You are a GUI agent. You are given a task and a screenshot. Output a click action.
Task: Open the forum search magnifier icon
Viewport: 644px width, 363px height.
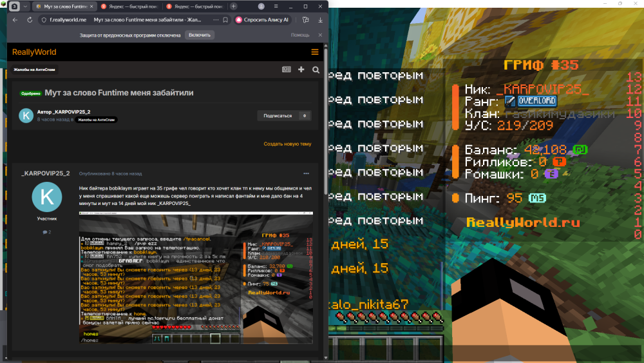tap(316, 70)
